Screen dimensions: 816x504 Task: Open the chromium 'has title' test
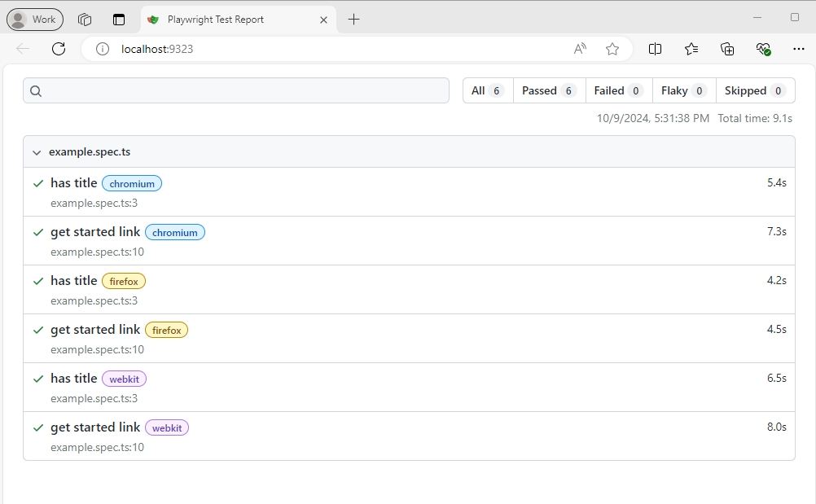pyautogui.click(x=74, y=183)
